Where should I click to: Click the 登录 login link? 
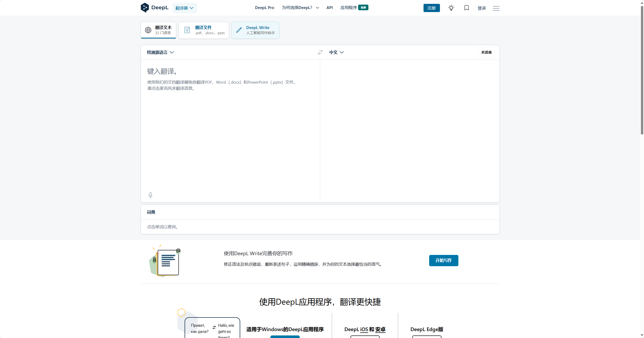pos(481,8)
